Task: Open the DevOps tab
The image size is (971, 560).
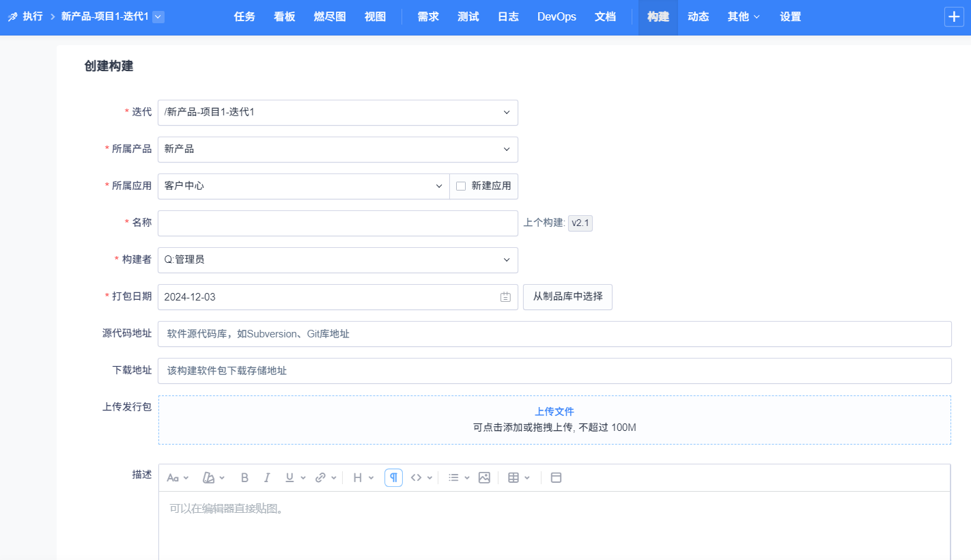Action: pos(557,17)
